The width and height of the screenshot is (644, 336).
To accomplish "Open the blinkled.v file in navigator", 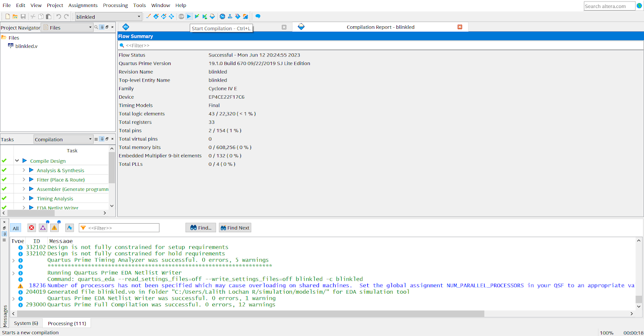I will click(x=26, y=46).
